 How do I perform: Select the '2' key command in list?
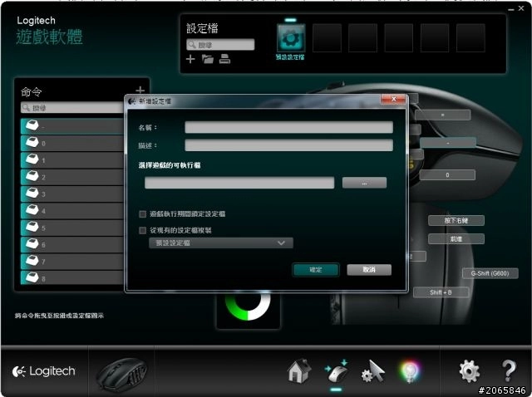pos(72,177)
